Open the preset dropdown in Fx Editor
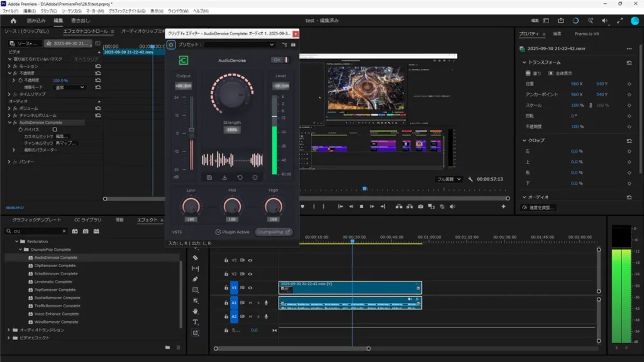 click(240, 45)
